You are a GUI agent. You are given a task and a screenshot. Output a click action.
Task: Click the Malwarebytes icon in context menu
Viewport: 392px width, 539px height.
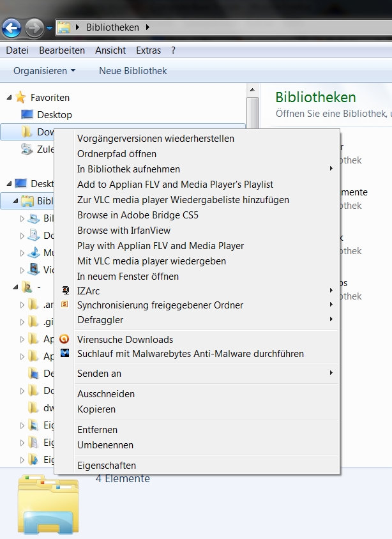coord(65,353)
